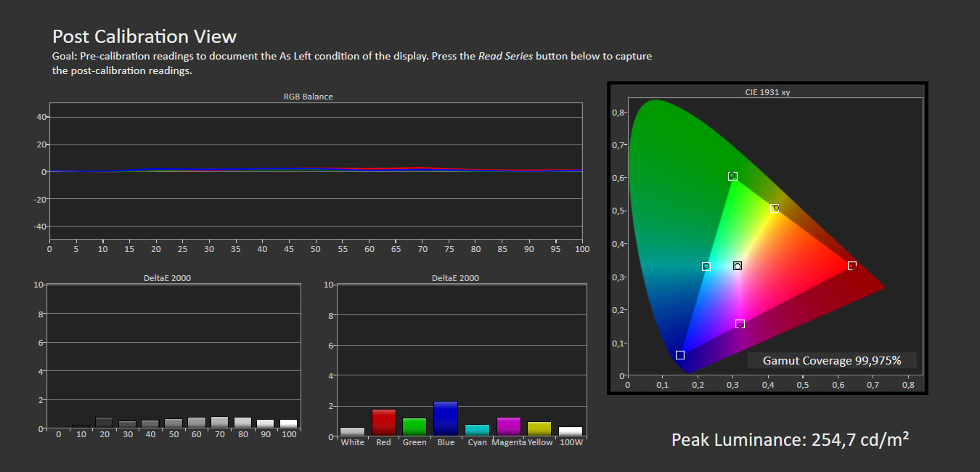Select the white point marker on CIE diagram
The width and height of the screenshot is (980, 472).
[738, 266]
